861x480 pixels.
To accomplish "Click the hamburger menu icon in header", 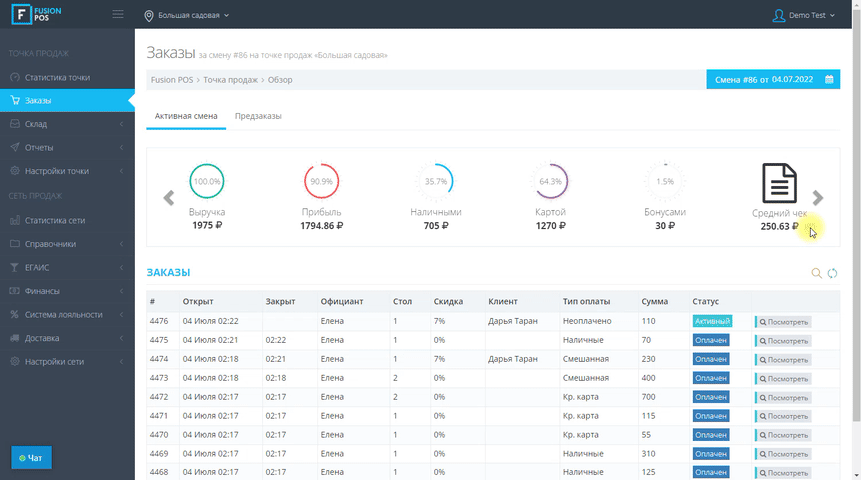I will coord(118,15).
